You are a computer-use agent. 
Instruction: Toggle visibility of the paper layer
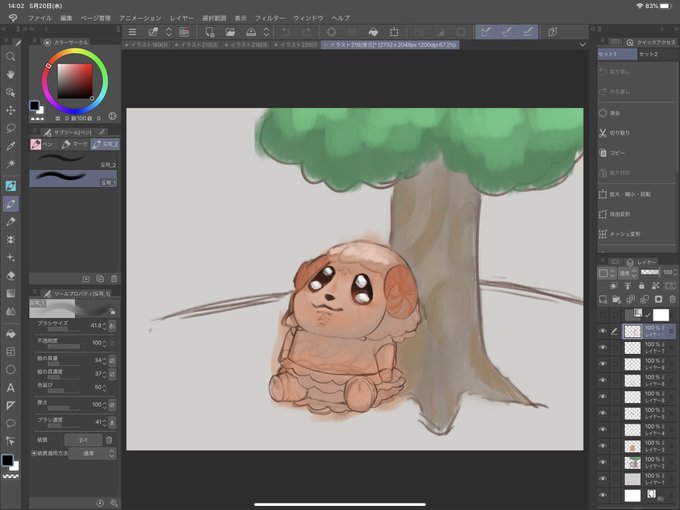coord(602,495)
